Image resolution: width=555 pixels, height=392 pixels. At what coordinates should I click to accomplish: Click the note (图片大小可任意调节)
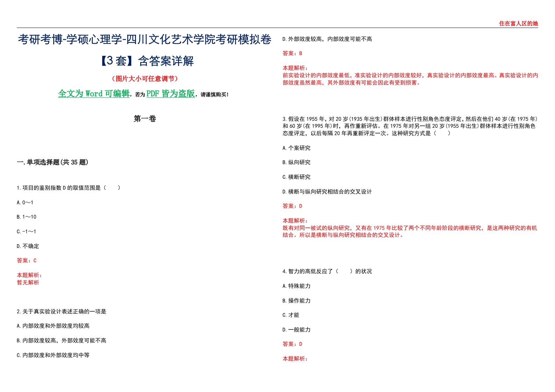[144, 79]
